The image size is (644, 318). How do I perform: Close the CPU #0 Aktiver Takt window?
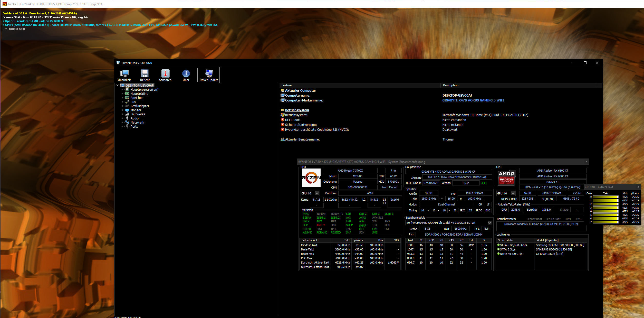pos(638,187)
